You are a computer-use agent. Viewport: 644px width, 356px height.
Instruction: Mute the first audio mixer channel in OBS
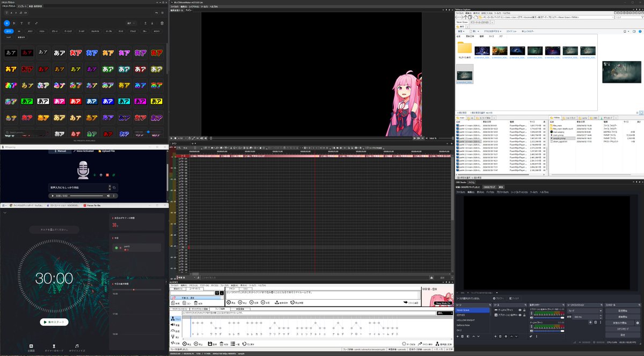pos(532,317)
